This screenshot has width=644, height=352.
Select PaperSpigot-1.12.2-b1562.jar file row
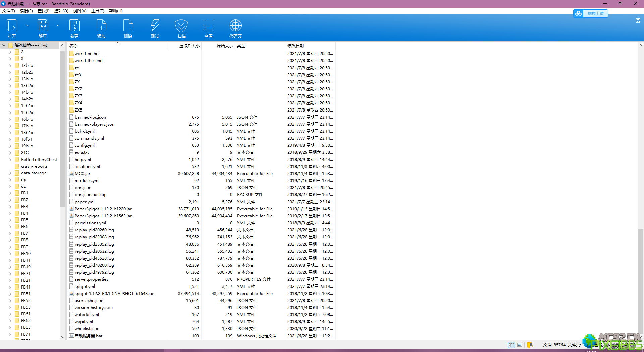pos(201,216)
